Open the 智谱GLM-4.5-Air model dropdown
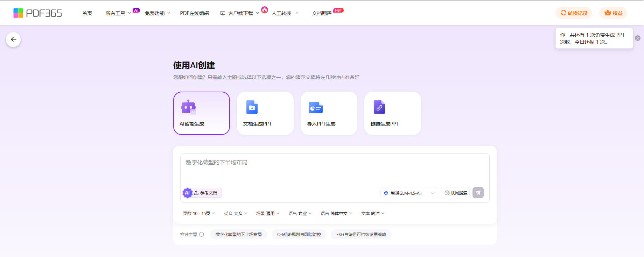This screenshot has height=257, width=644. coord(409,193)
